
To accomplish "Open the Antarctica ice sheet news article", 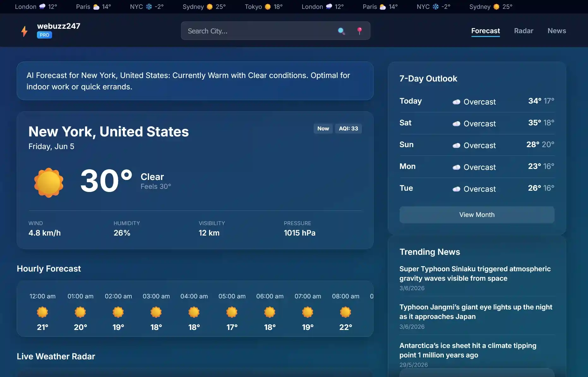I will 468,350.
